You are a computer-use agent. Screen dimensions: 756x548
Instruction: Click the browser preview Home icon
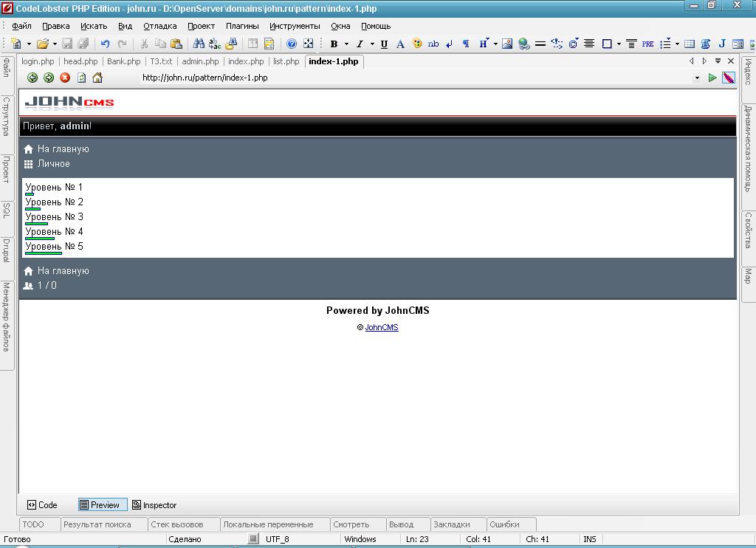97,78
